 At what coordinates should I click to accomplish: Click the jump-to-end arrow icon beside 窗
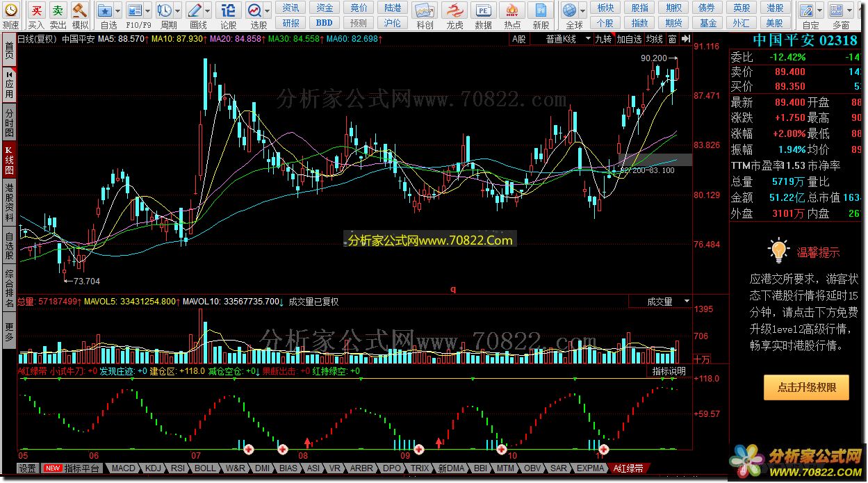point(686,39)
